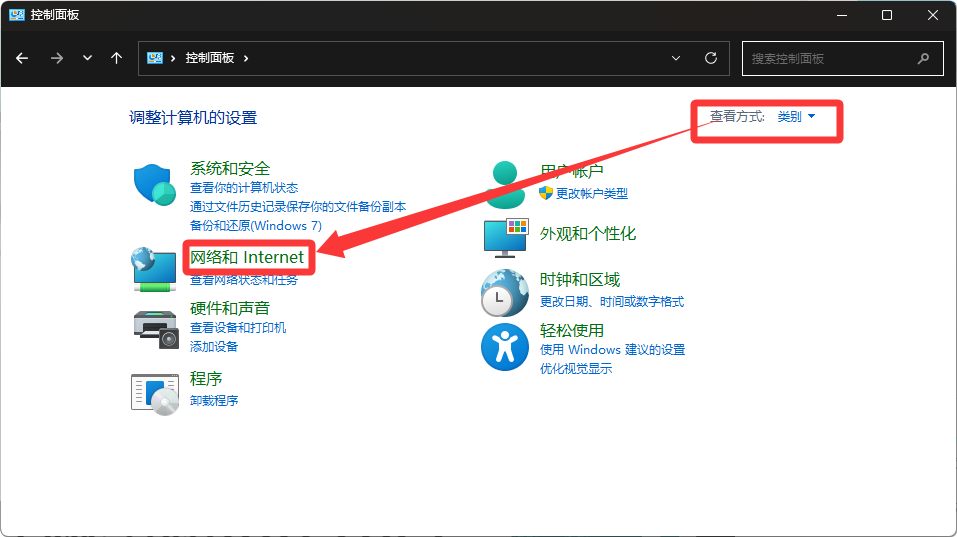Click the Hardware and Sound printer icon
This screenshot has height=537, width=957.
click(154, 327)
